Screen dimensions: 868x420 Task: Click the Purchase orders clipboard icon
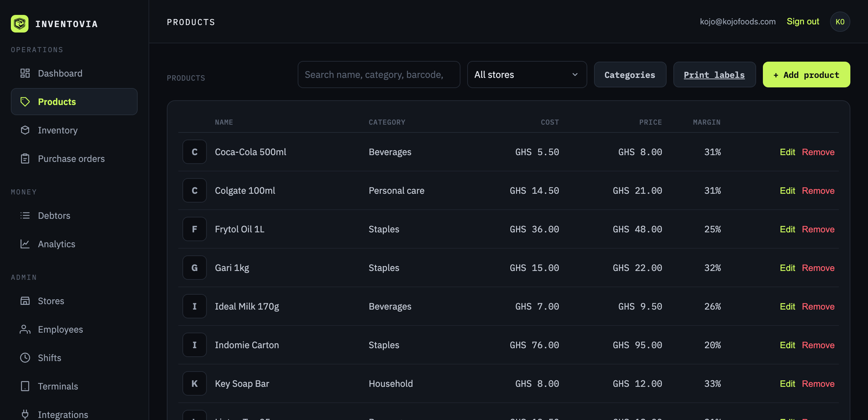25,159
